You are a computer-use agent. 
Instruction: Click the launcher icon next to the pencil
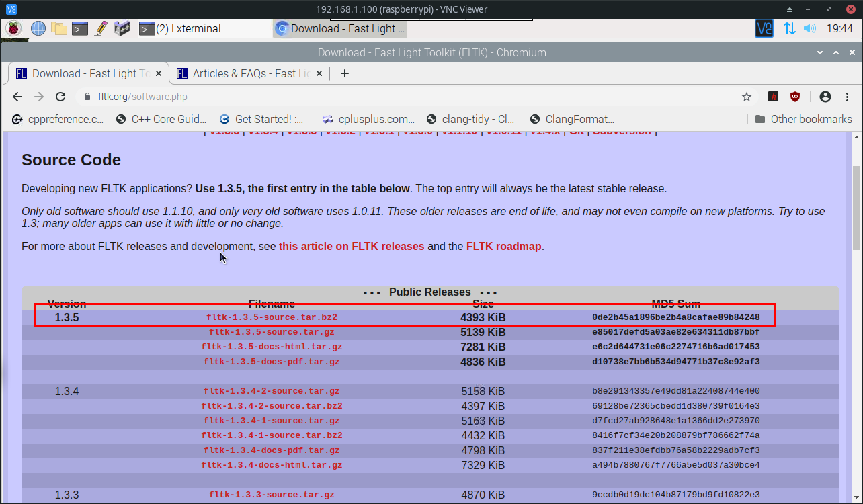tap(122, 28)
